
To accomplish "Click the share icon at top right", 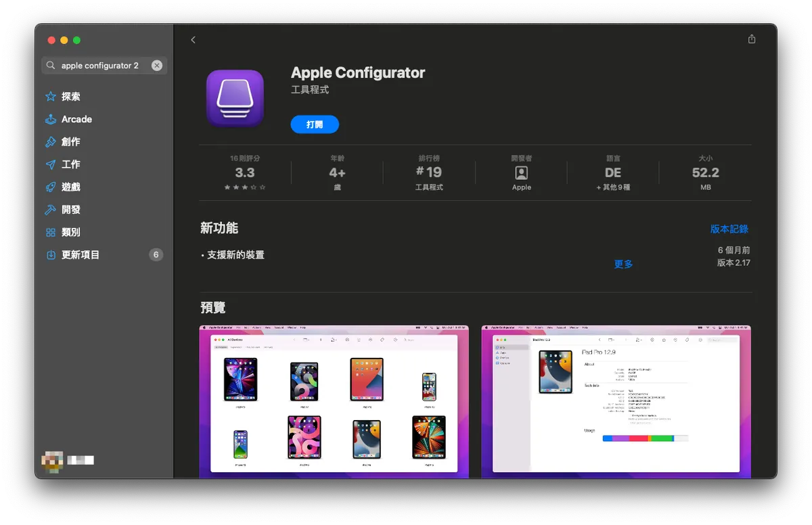I will click(752, 39).
